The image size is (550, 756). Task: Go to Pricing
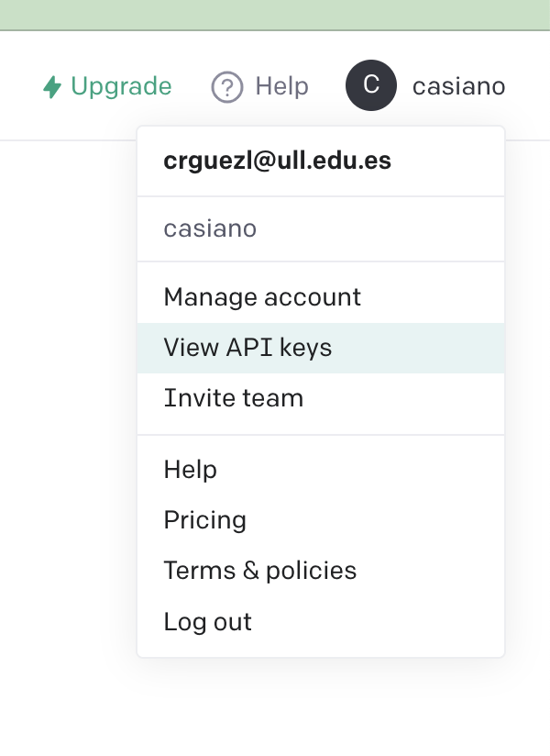tap(321, 520)
